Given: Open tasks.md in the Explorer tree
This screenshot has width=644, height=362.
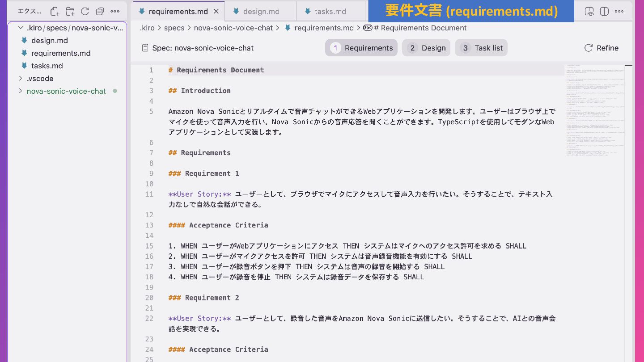Looking at the screenshot, I should (47, 66).
